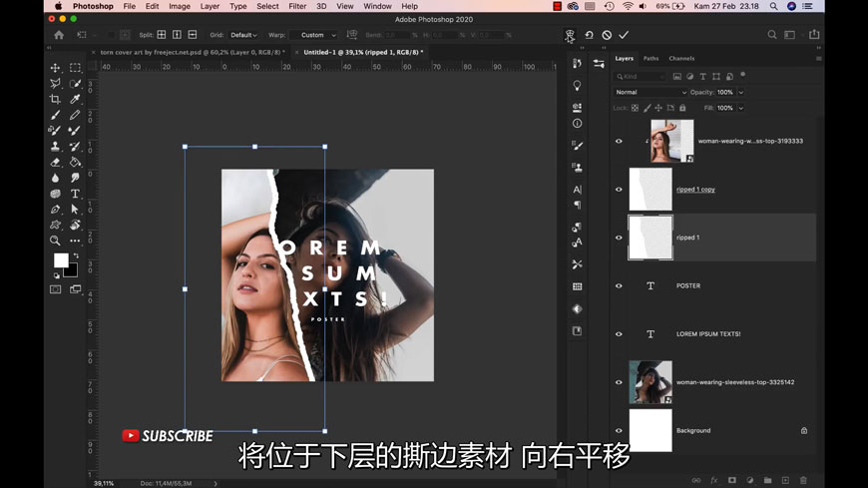The image size is (868, 488).
Task: Select the Lasso tool
Action: [x=55, y=84]
